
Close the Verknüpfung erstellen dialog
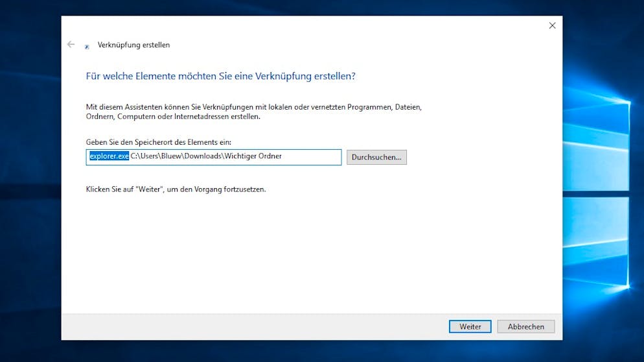coord(553,25)
